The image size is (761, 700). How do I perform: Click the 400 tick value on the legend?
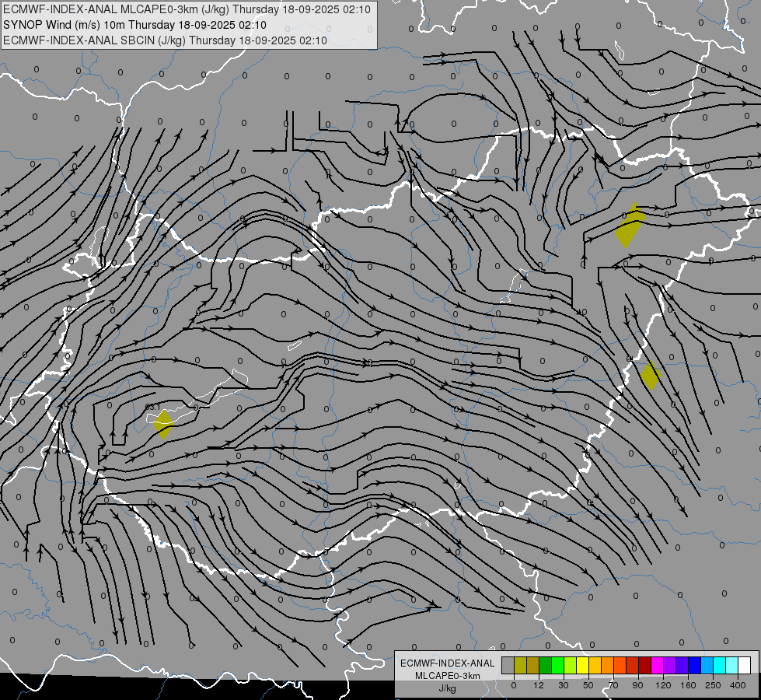pos(738,685)
